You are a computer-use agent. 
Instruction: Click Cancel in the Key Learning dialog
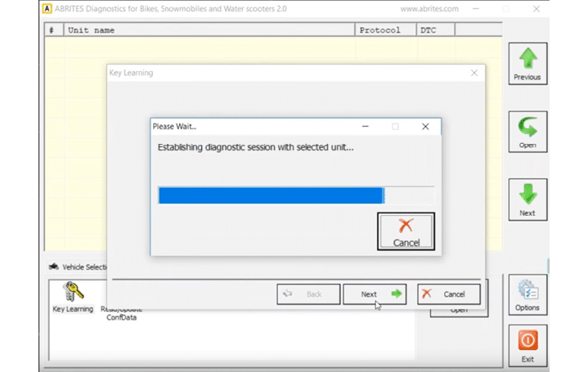(x=448, y=294)
